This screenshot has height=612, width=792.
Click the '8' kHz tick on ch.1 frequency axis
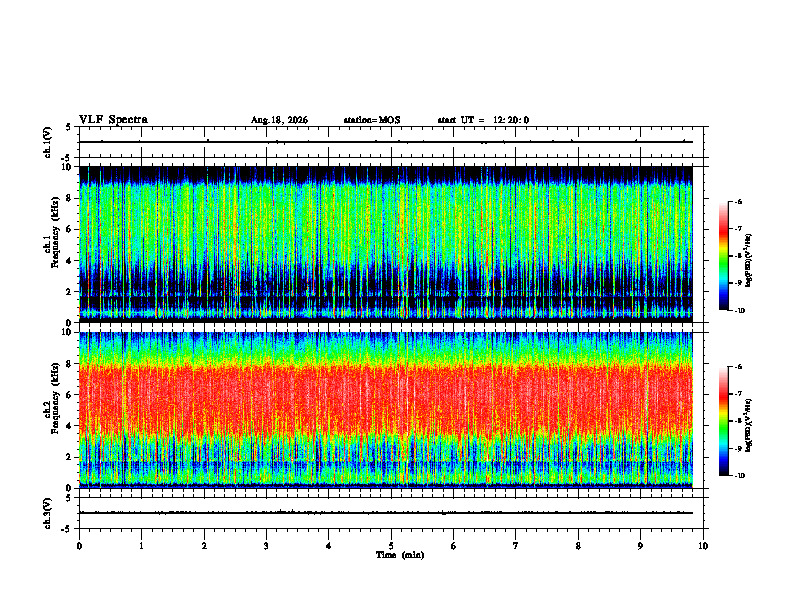[70, 198]
